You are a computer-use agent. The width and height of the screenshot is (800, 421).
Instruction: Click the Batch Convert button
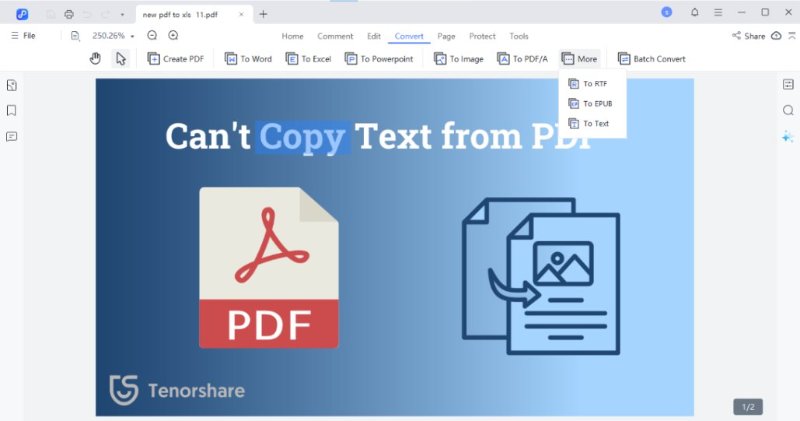point(651,59)
